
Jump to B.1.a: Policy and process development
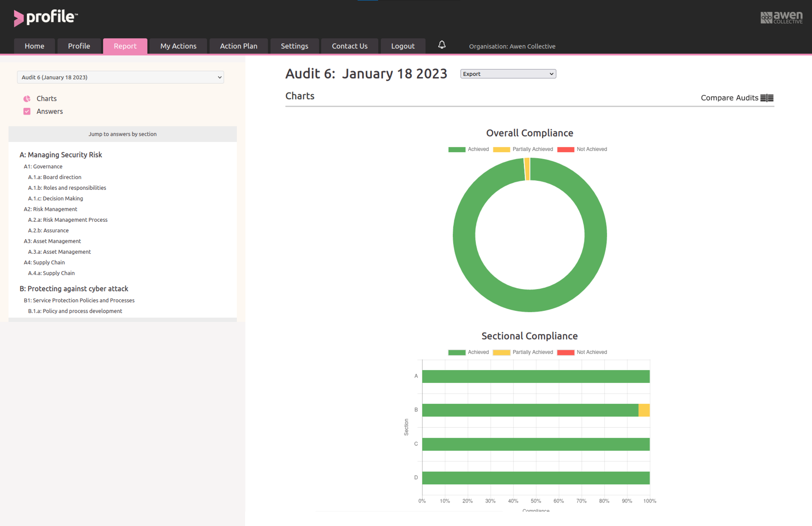(75, 311)
